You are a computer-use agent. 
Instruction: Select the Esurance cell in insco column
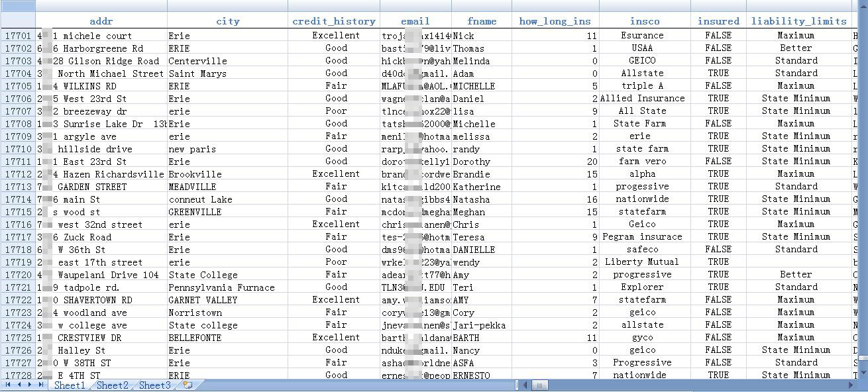click(641, 36)
